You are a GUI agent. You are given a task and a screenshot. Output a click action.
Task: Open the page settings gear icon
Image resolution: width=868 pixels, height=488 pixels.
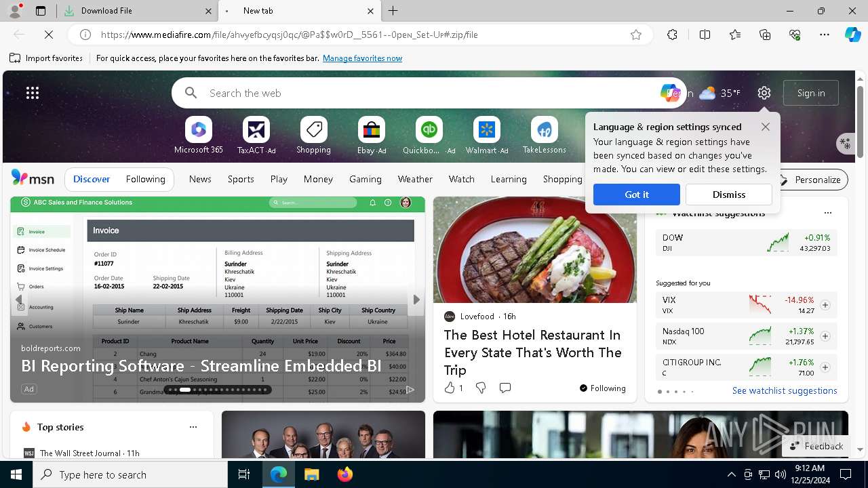click(764, 93)
